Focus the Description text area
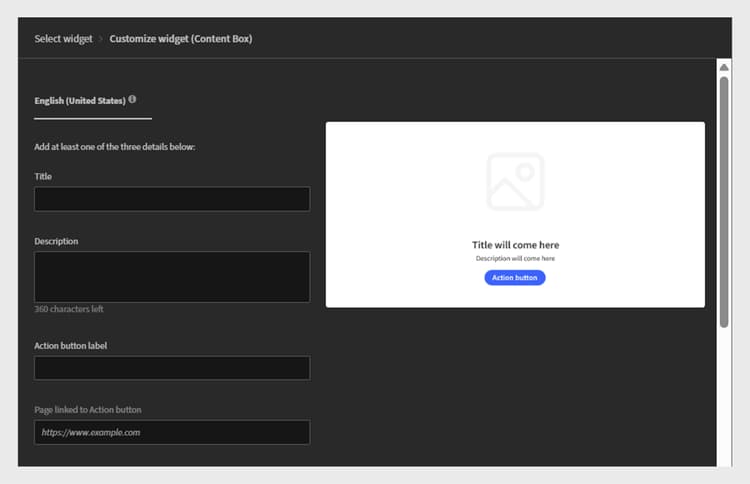750x484 pixels. pyautogui.click(x=172, y=277)
